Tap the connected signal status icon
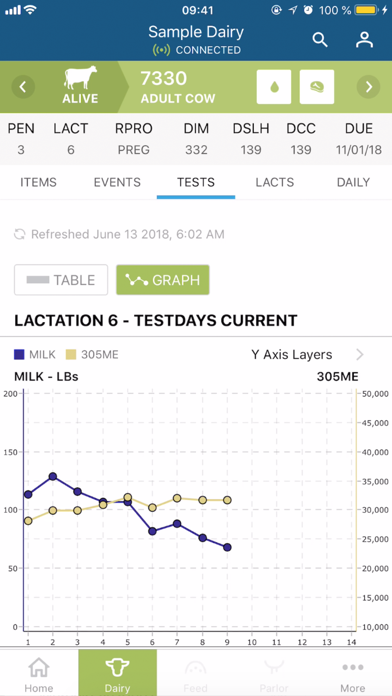392x696 pixels. 162,50
